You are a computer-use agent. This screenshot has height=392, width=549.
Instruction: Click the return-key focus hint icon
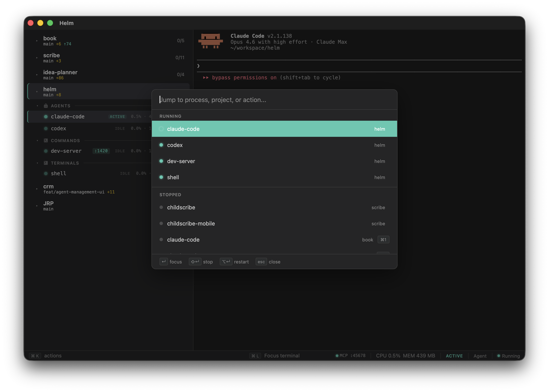click(x=164, y=262)
